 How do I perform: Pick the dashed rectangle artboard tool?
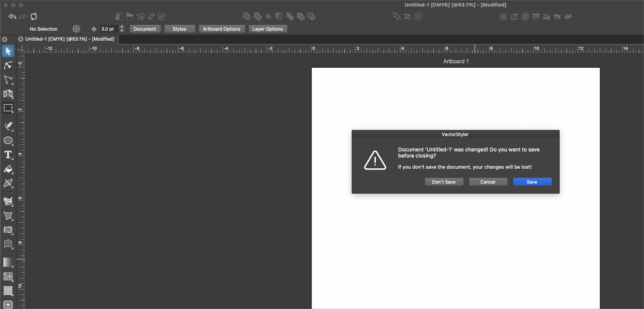[8, 108]
